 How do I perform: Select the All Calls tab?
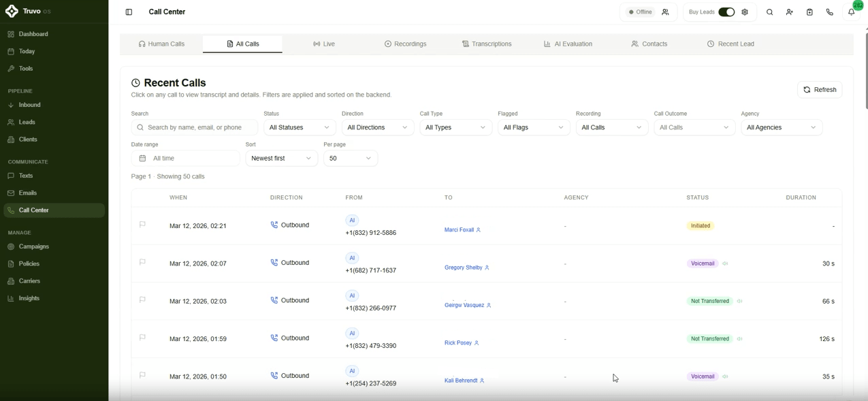pos(242,44)
